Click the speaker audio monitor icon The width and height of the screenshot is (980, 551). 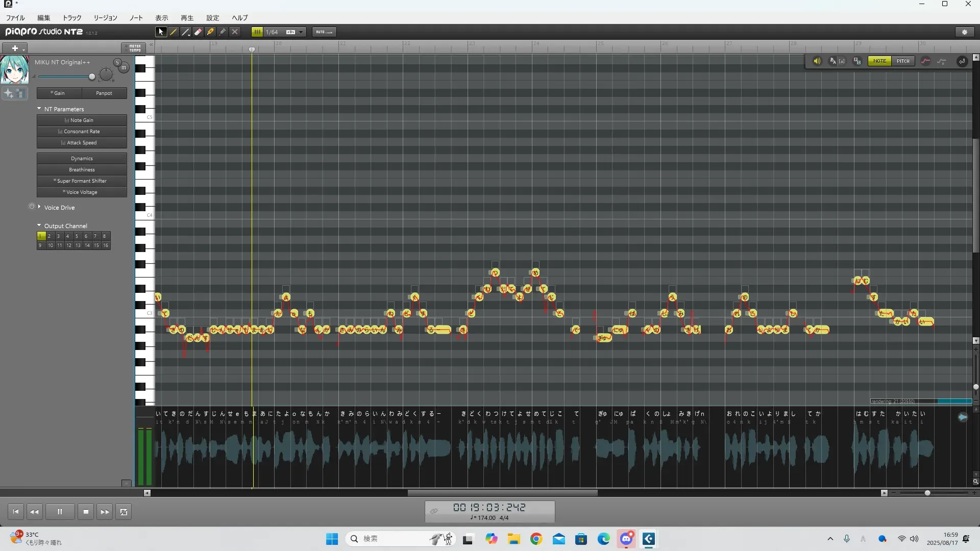(x=817, y=61)
